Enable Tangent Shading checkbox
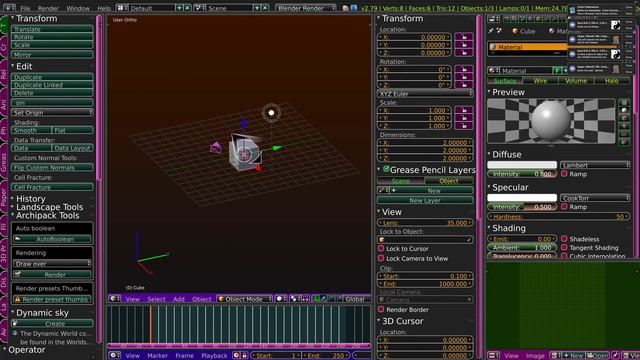640x360 pixels. (564, 247)
